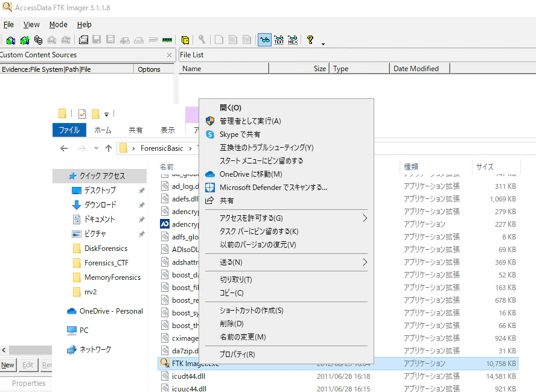This screenshot has width=536, height=392.
Task: Click the Verify Drive/Image icon
Action: (x=153, y=40)
